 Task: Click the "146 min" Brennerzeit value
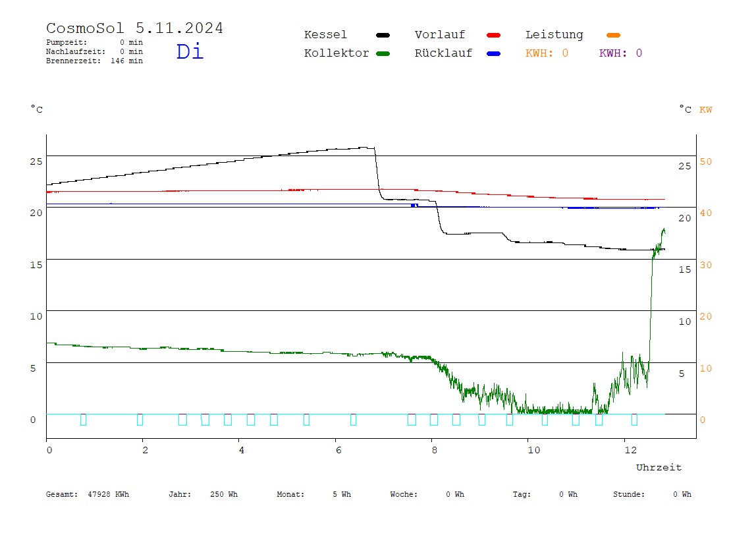pos(127,61)
